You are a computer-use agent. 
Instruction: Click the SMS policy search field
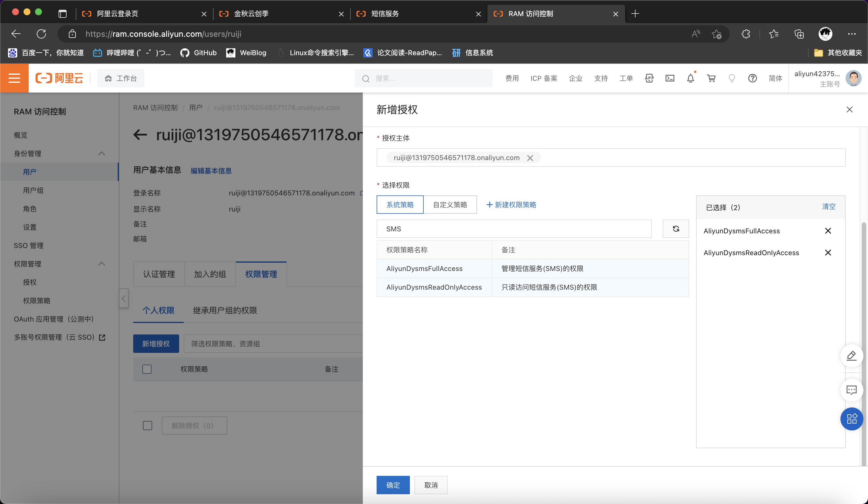pos(514,228)
